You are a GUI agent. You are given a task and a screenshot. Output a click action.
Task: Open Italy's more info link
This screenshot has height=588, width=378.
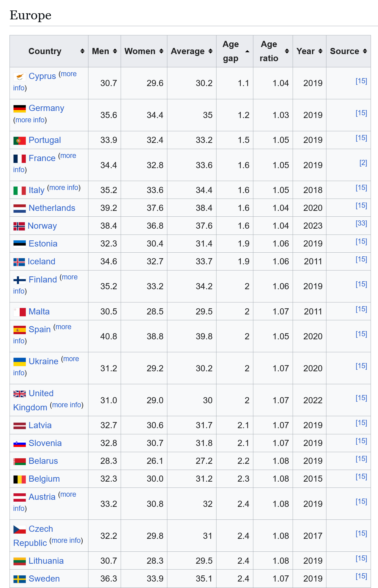pos(64,187)
